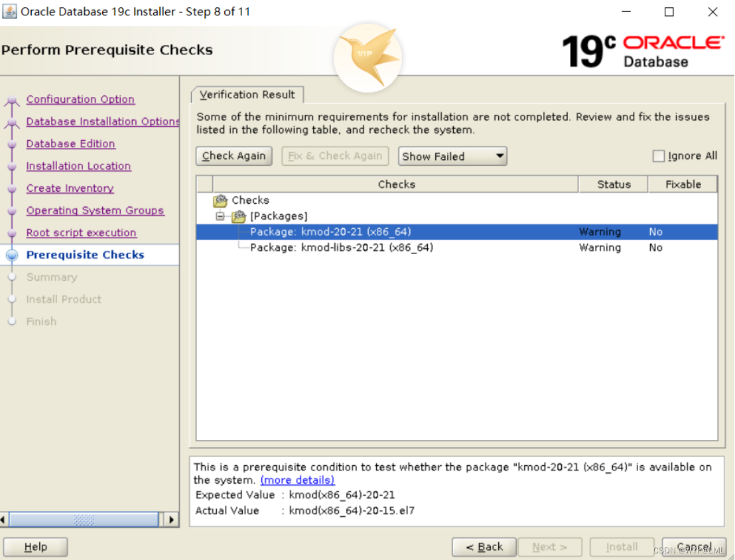Screen dimensions: 735x560
Task: Open the Show Failed dropdown
Action: click(452, 156)
